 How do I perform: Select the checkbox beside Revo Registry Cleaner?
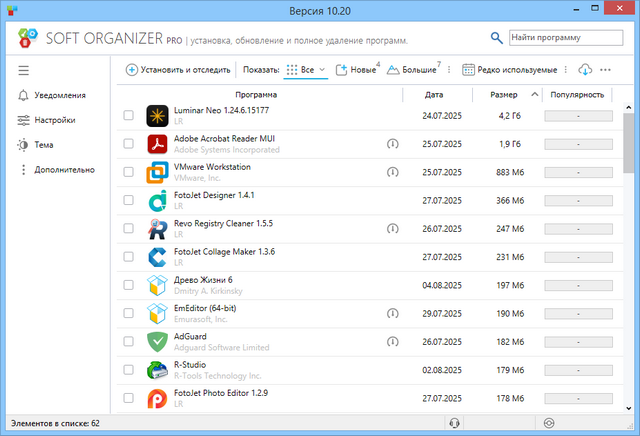pos(128,229)
